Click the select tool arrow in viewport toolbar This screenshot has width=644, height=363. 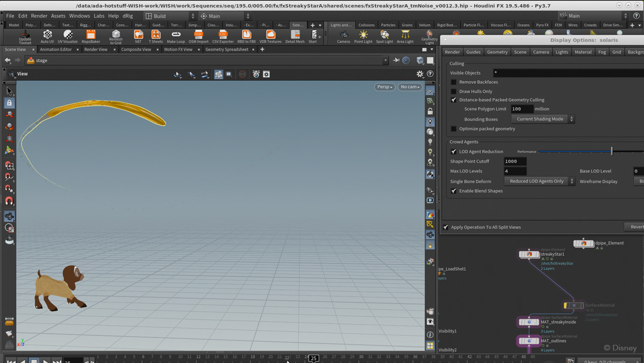9,91
